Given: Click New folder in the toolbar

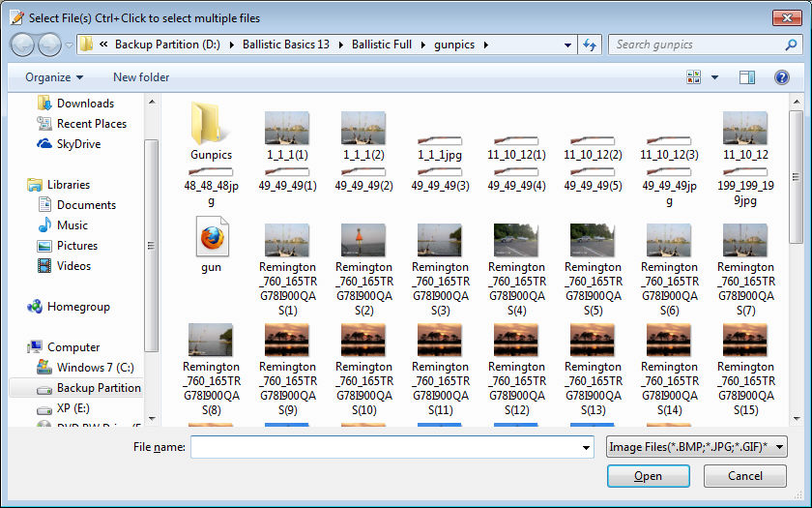Looking at the screenshot, I should click(x=141, y=77).
